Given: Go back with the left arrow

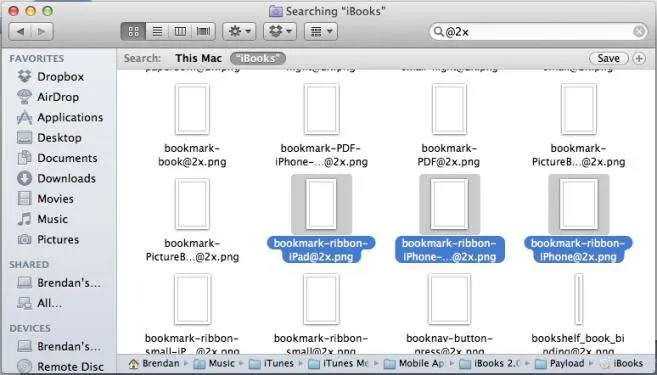Looking at the screenshot, I should click(x=20, y=31).
